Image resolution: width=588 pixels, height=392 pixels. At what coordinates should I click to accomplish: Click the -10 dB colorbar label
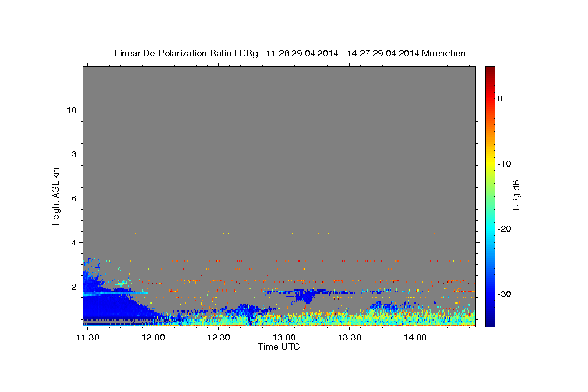(x=505, y=164)
